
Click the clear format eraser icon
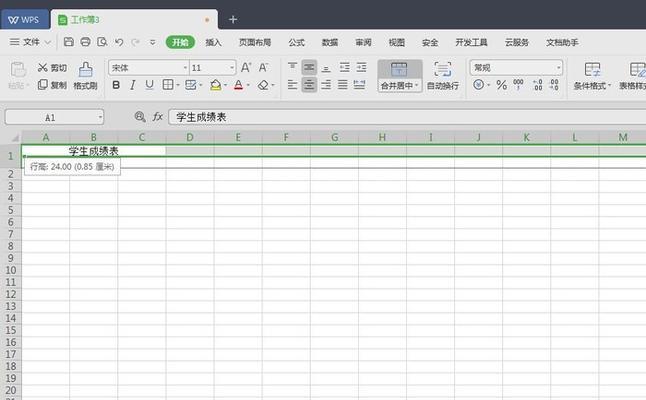[x=263, y=85]
